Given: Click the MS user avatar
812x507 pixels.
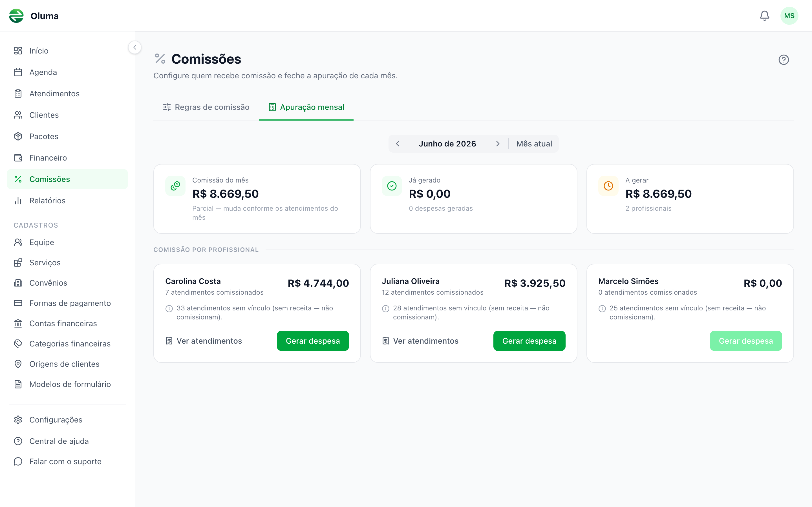Looking at the screenshot, I should (789, 16).
